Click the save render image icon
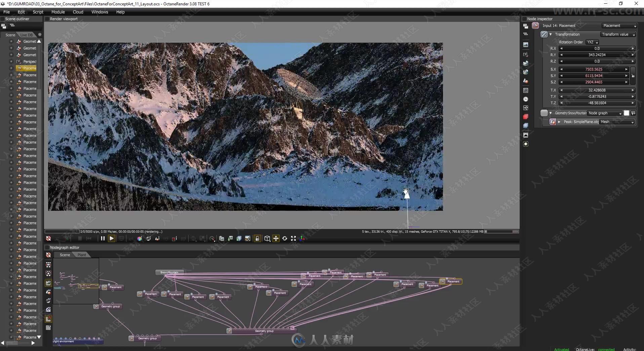Image resolution: width=644 pixels, height=351 pixels. click(230, 238)
